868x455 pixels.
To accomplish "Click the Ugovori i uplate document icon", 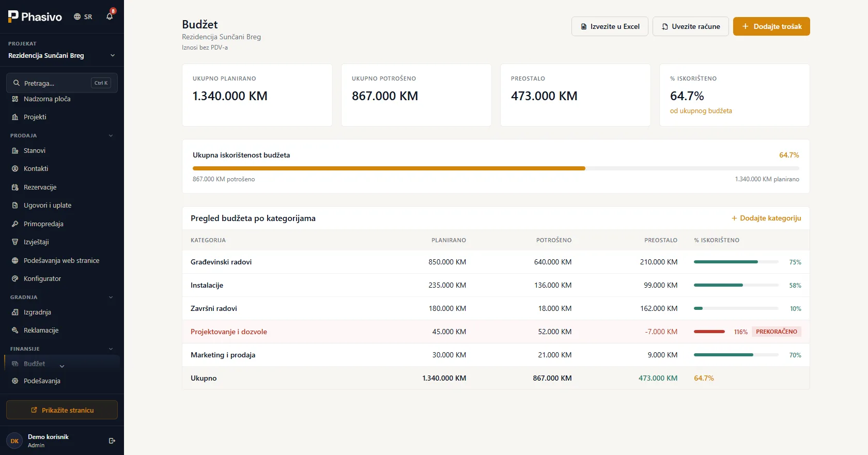I will [x=15, y=205].
